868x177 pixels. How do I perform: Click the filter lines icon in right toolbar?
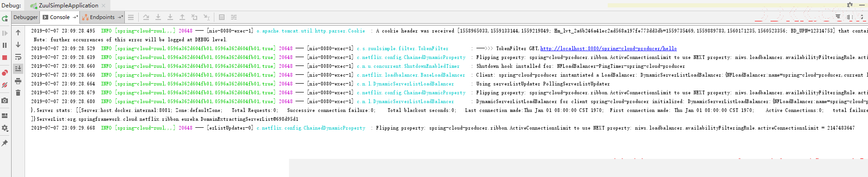pos(838,17)
